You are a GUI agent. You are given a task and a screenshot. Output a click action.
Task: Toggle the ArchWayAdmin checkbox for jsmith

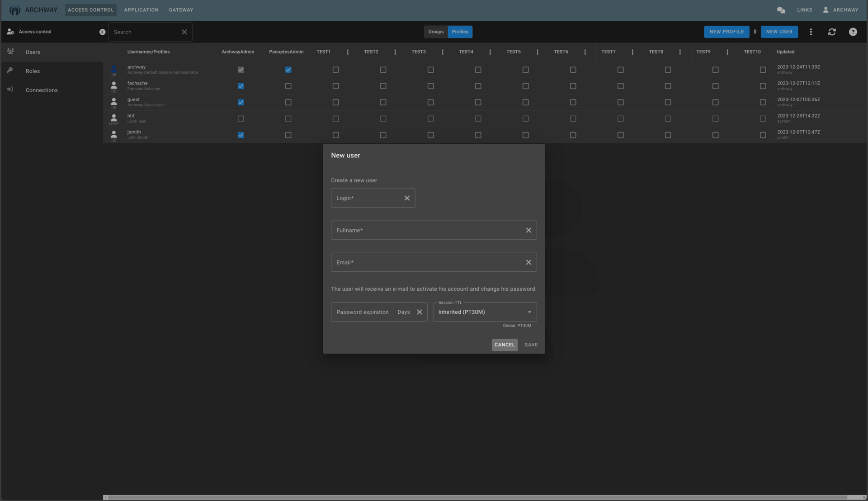pyautogui.click(x=241, y=135)
